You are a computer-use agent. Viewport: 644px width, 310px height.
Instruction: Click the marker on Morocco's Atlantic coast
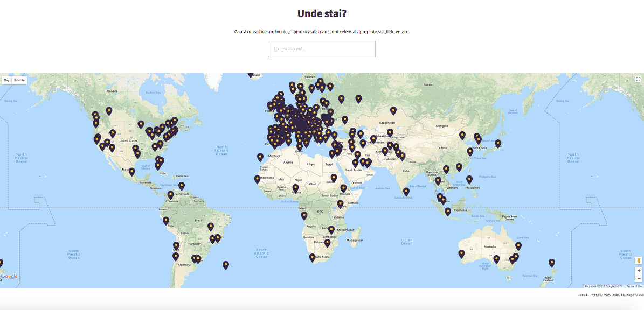[x=260, y=157]
